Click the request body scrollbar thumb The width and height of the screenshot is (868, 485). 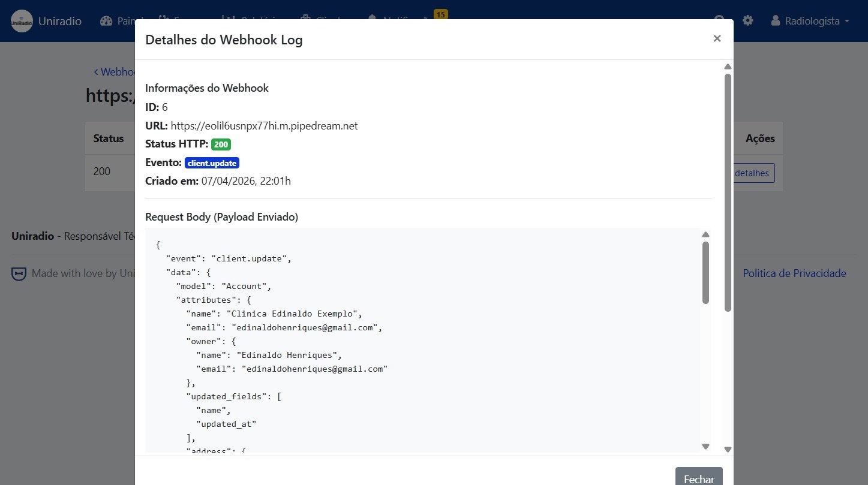pyautogui.click(x=705, y=273)
